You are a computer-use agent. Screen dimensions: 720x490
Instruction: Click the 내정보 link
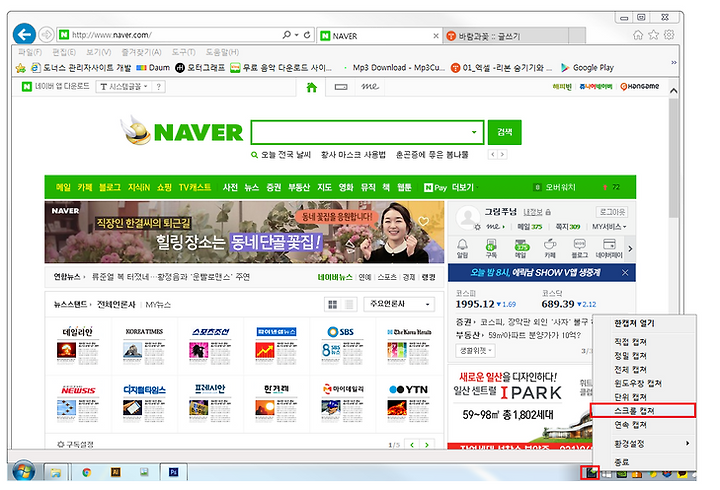tap(533, 212)
